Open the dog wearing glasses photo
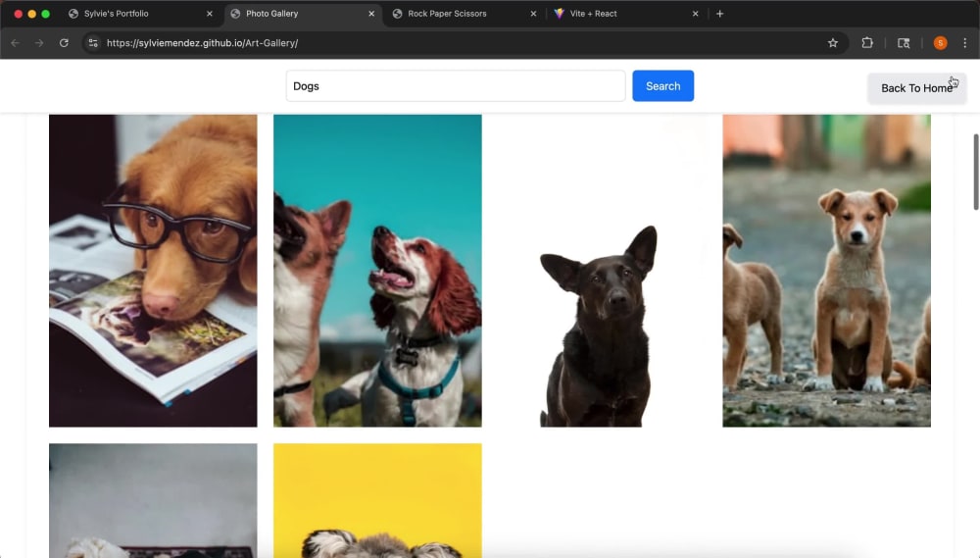The height and width of the screenshot is (558, 980). pyautogui.click(x=153, y=271)
